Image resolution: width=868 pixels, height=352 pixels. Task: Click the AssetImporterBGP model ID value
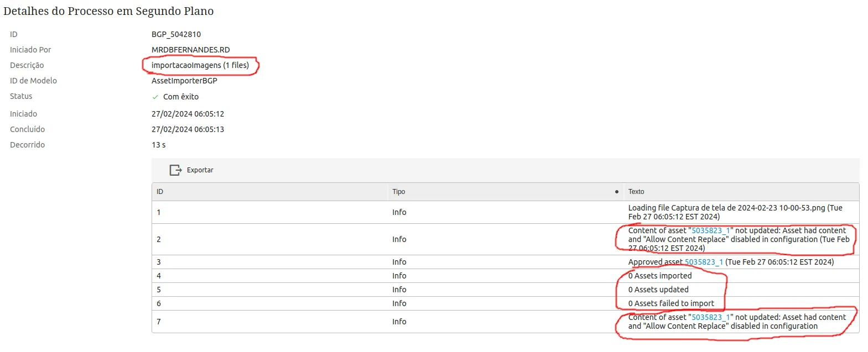coord(184,81)
